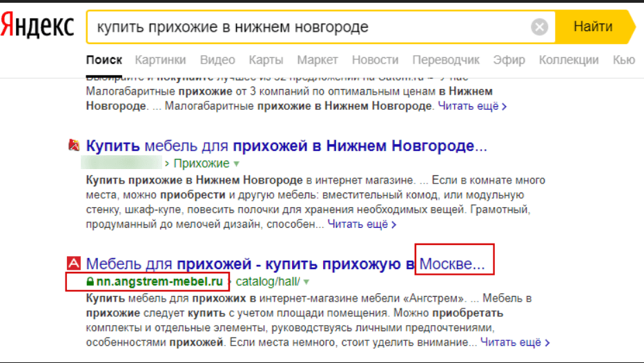Click the Яндекс logo
The width and height of the screenshot is (644, 363).
pyautogui.click(x=37, y=26)
